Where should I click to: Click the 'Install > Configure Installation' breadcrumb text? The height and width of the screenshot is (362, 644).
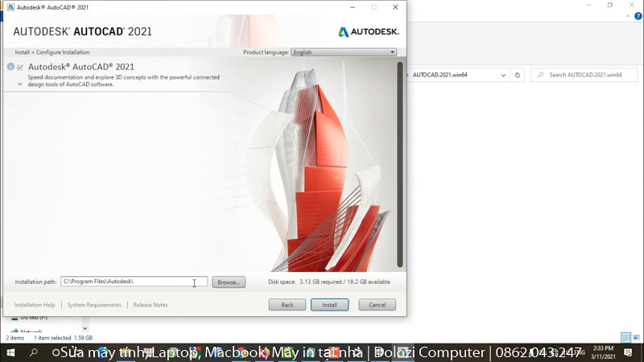52,52
